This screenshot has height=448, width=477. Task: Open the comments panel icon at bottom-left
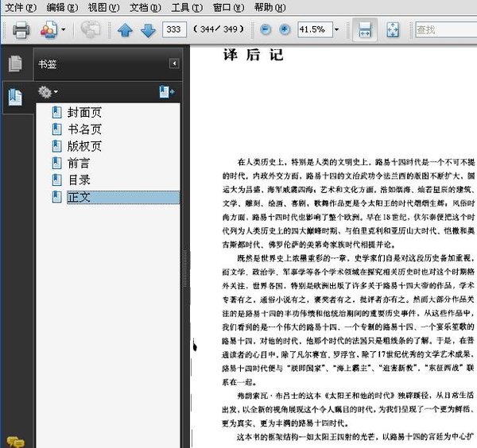(14, 441)
